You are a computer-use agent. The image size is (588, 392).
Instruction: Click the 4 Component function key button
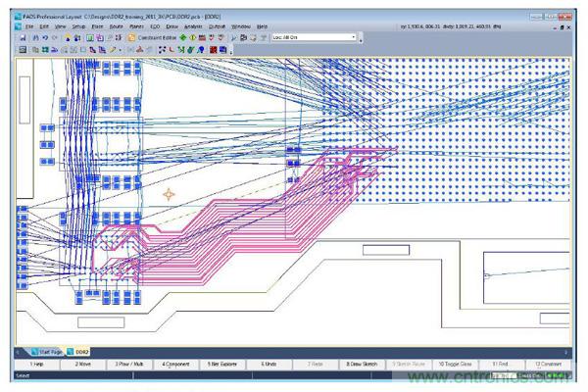click(x=177, y=364)
